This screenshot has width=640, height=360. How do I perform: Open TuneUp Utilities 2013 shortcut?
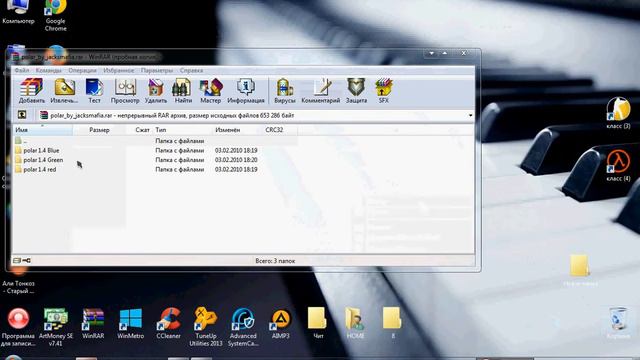[206, 327]
